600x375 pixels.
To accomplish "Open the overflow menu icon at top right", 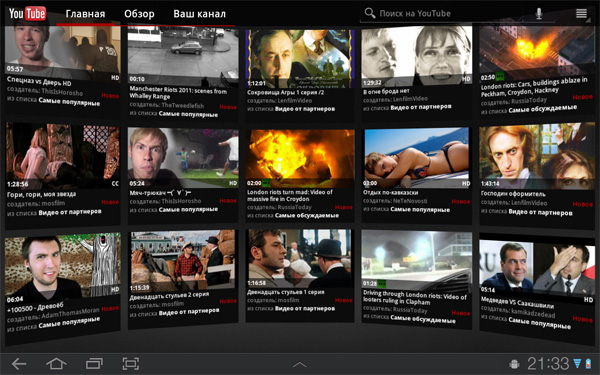I will [581, 13].
